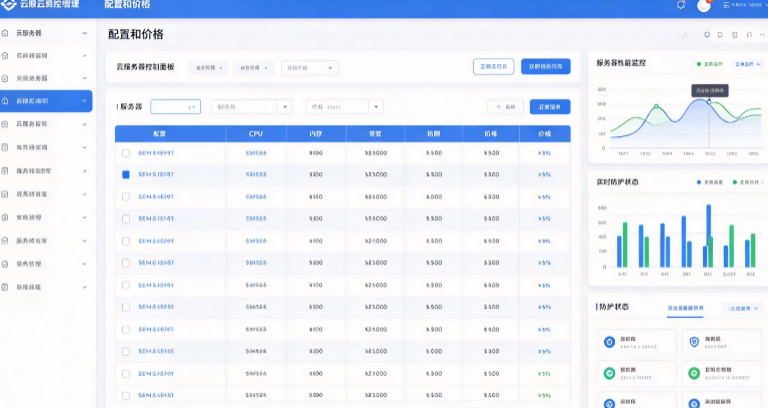This screenshot has height=408, width=768.
Task: Click the outlined shield icon in 防护状态 card
Action: [x=694, y=342]
